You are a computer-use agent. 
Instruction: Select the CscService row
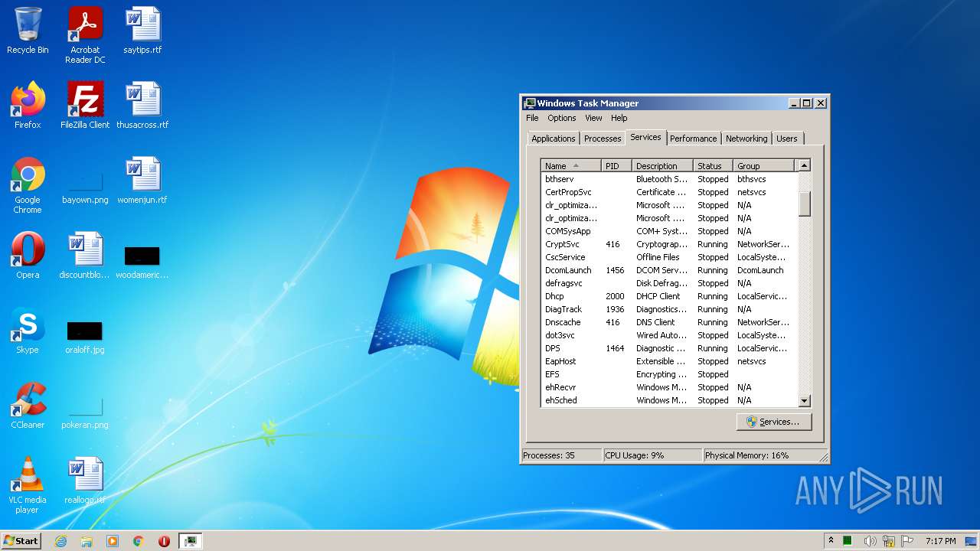click(x=669, y=257)
